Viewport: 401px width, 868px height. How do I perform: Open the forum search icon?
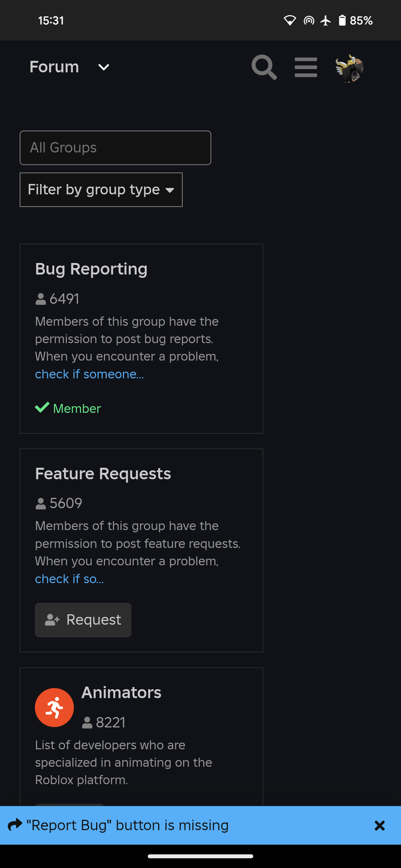pos(264,67)
